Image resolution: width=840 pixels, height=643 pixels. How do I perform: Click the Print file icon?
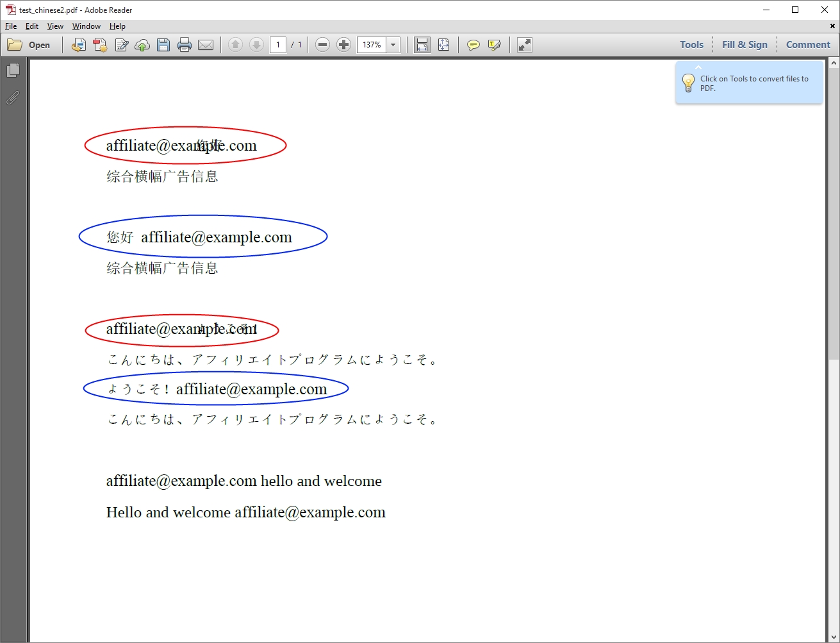[x=185, y=45]
